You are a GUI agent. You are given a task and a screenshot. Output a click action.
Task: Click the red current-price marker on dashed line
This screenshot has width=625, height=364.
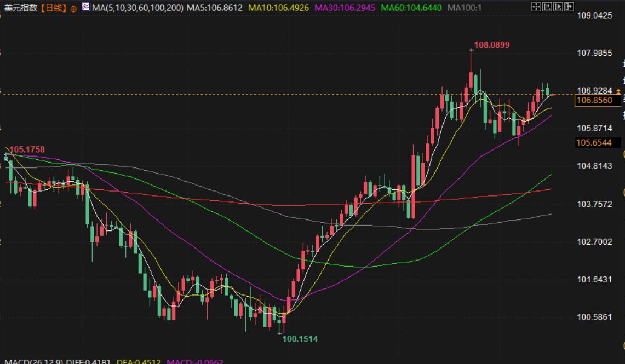tap(553, 95)
